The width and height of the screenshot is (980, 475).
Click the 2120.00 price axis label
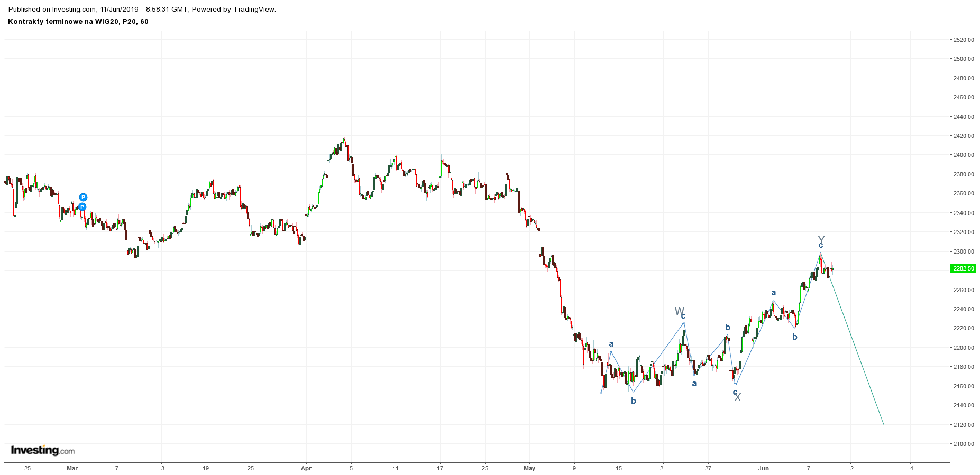[x=964, y=425]
